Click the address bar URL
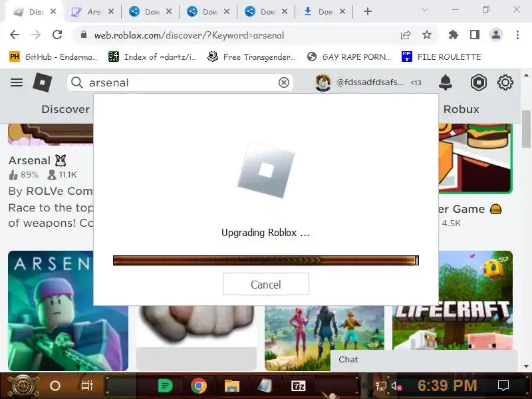532x399 pixels. click(189, 35)
